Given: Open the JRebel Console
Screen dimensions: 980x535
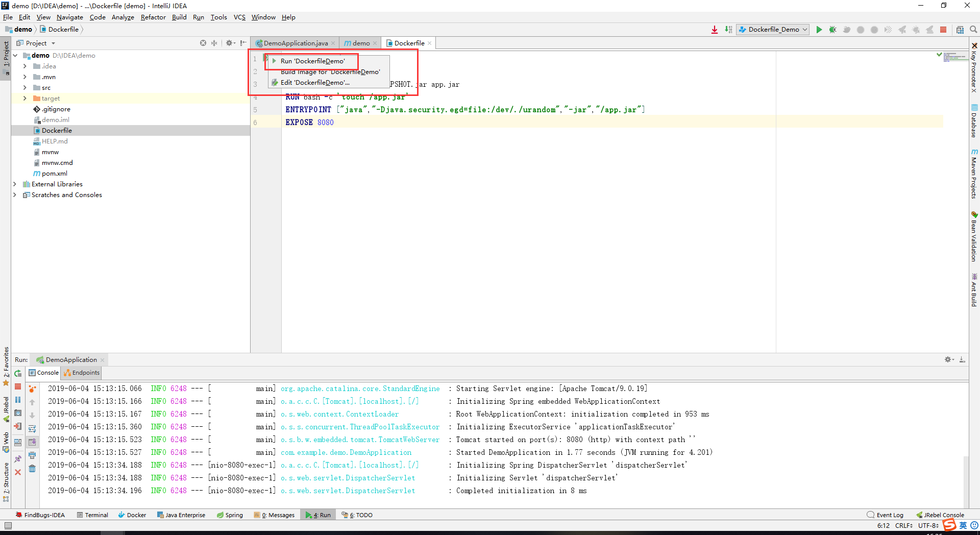Looking at the screenshot, I should (940, 515).
